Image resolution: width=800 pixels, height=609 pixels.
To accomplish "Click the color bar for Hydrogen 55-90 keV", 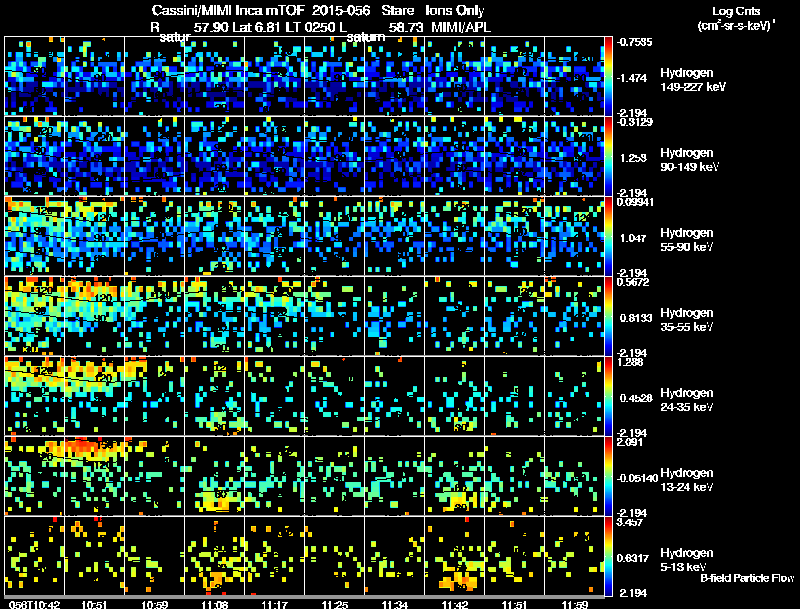I will point(608,236).
